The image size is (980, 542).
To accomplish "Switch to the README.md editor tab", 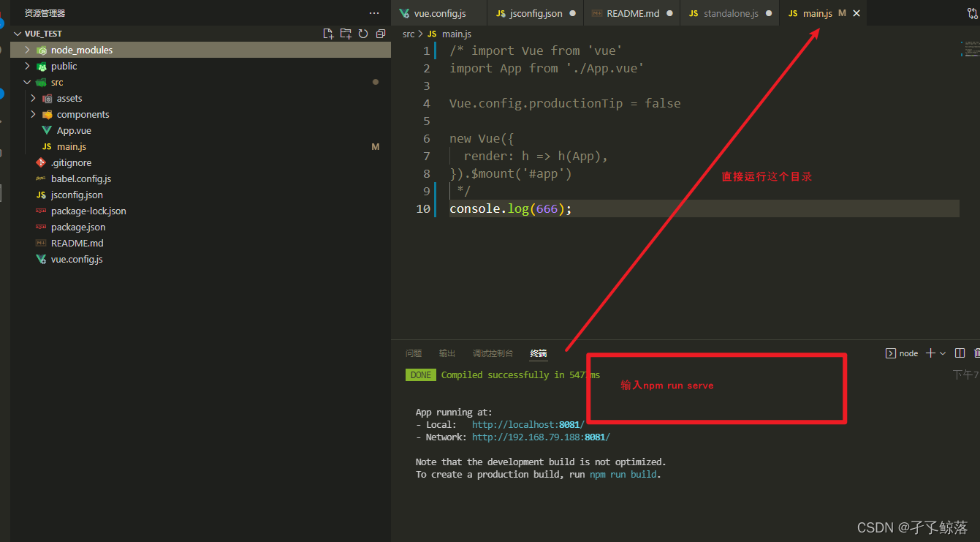I will (631, 13).
